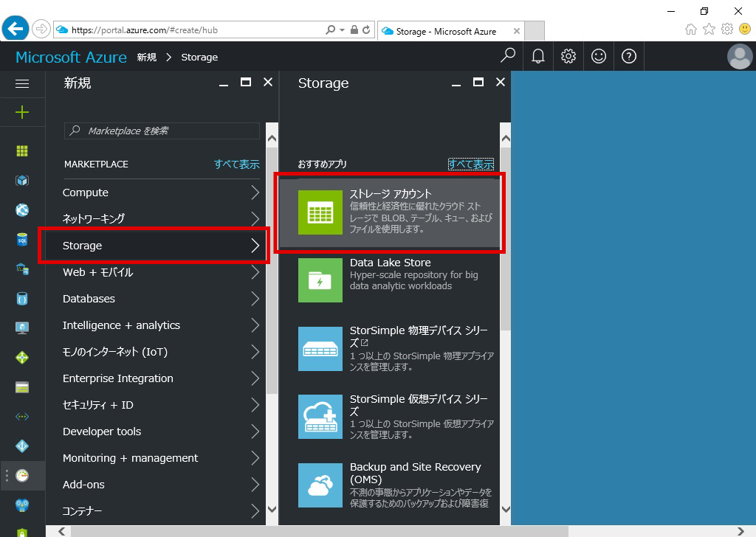Open the user account avatar
The image size is (756, 537).
coord(740,56)
